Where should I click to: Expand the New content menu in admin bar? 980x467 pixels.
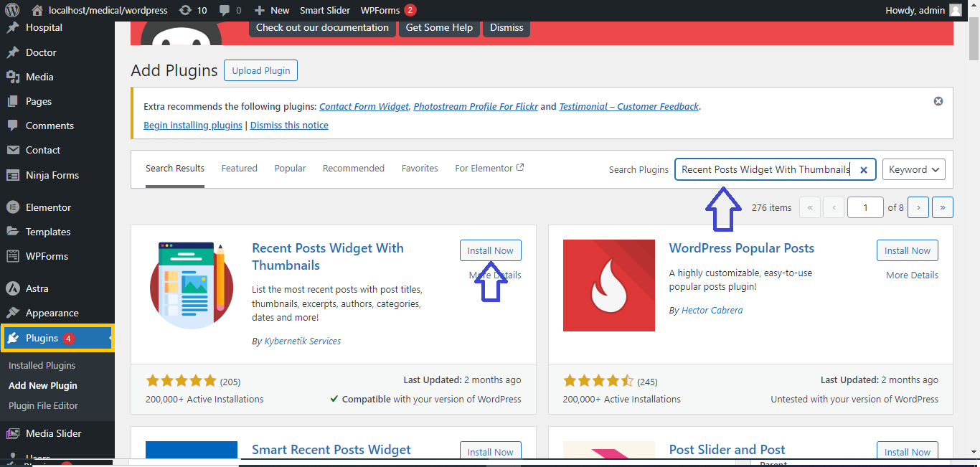[272, 10]
